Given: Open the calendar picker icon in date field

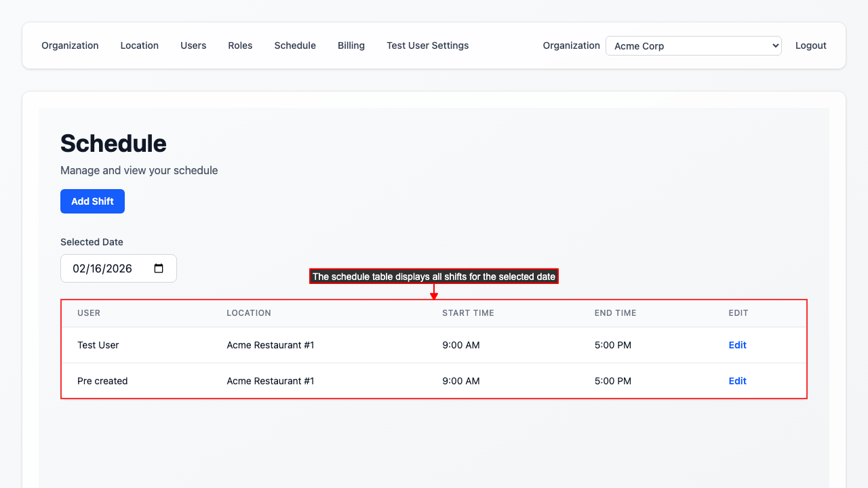Looking at the screenshot, I should pos(159,268).
